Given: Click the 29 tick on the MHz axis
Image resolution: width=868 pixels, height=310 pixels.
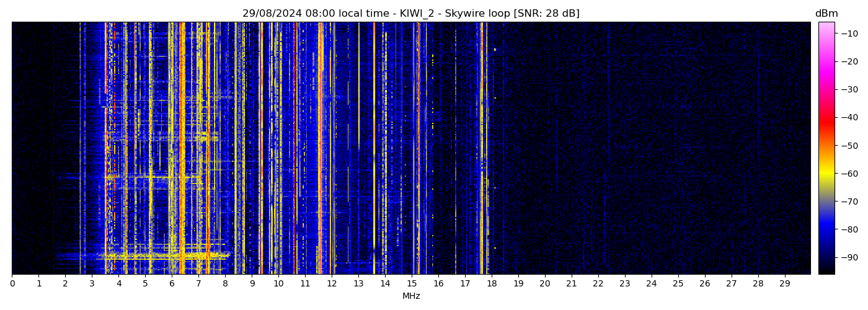Looking at the screenshot, I should pyautogui.click(x=784, y=283).
